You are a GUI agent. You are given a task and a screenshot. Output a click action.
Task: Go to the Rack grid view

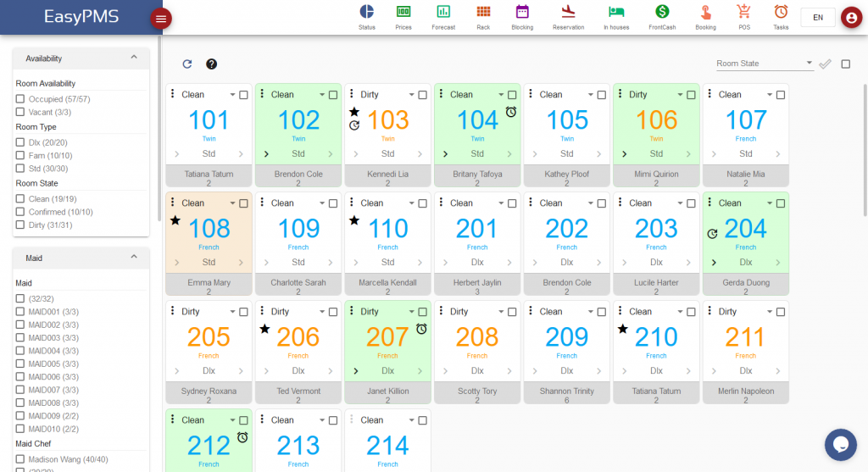(x=483, y=17)
